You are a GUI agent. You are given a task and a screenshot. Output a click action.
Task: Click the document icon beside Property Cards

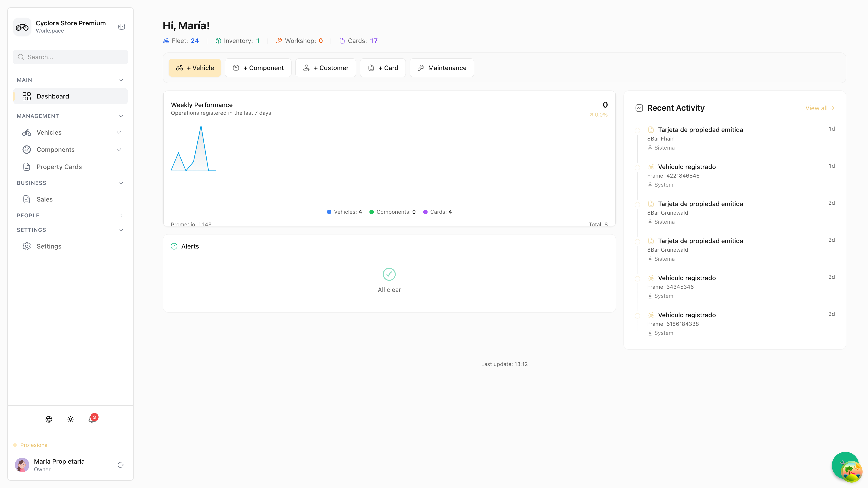click(27, 166)
